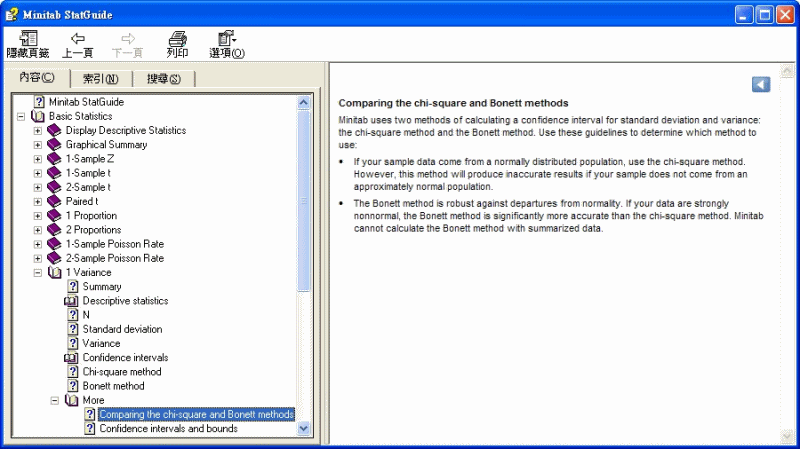Click the More open book icon

click(x=71, y=401)
